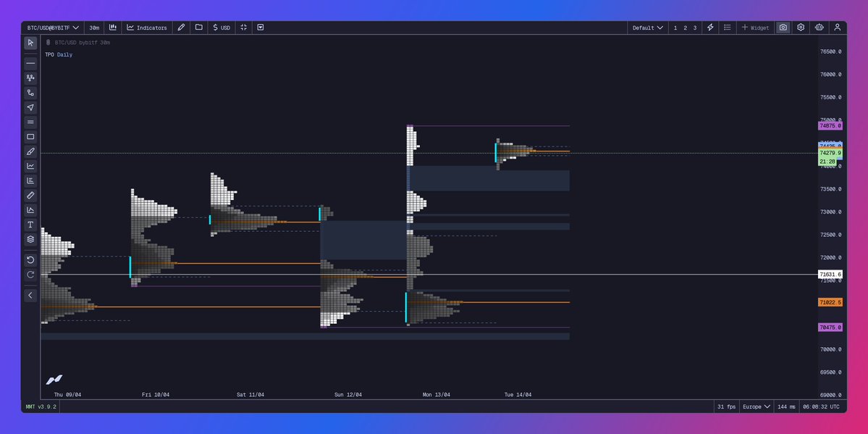The height and width of the screenshot is (434, 868).
Task: Click the MMT v3.9.2 version label
Action: pyautogui.click(x=41, y=407)
